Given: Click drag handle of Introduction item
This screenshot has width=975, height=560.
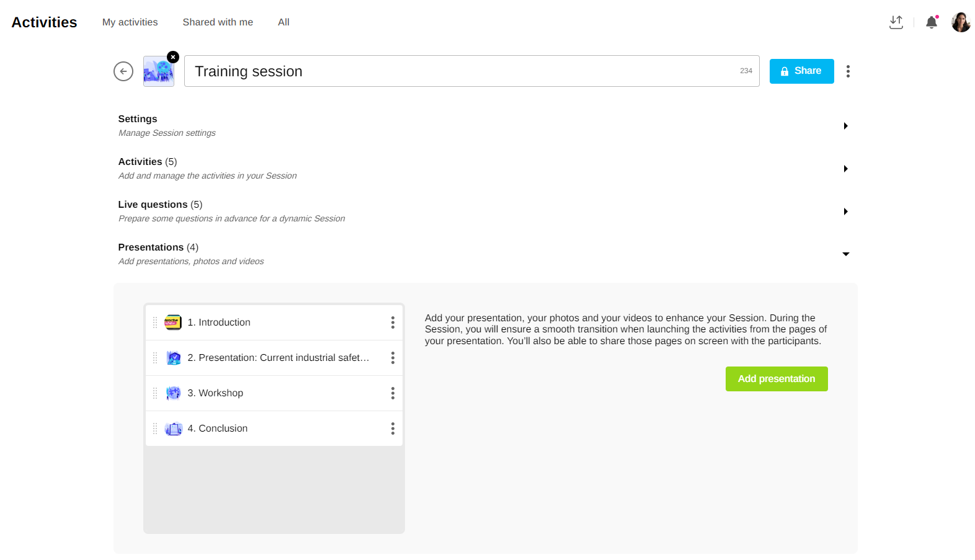Looking at the screenshot, I should 155,322.
